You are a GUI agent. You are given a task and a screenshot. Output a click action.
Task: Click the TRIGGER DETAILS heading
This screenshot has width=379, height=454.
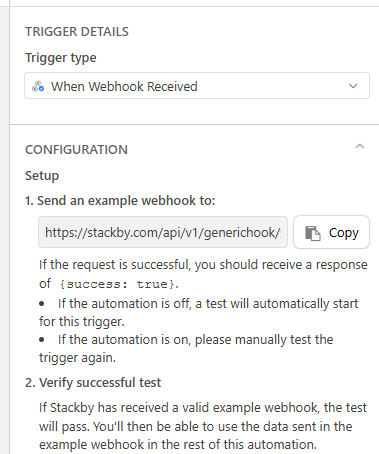pos(77,32)
